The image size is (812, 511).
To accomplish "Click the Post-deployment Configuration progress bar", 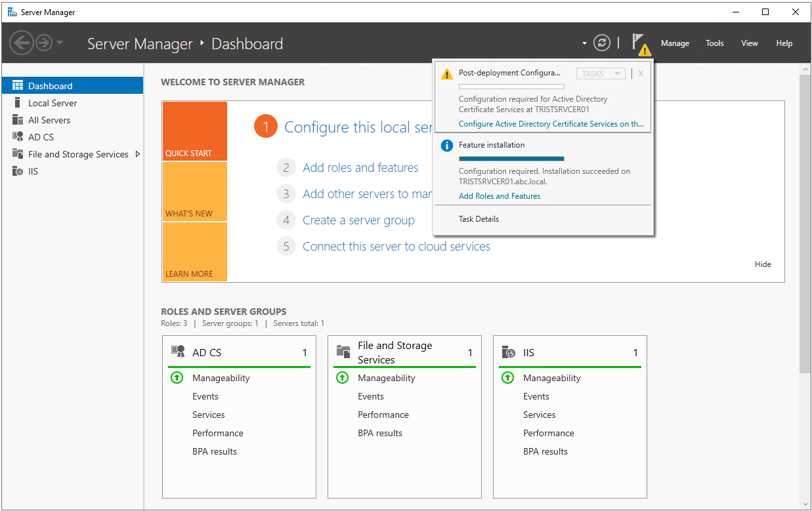I will tap(511, 87).
